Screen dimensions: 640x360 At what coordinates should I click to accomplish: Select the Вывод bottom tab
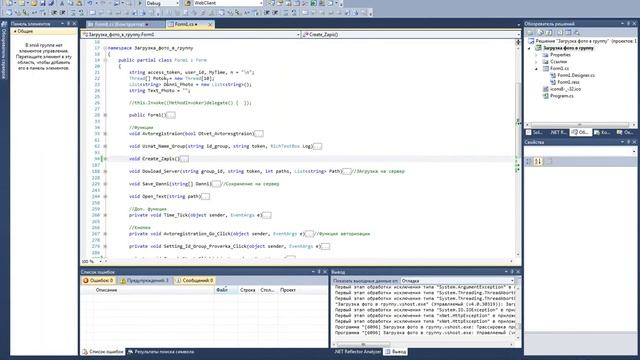(x=396, y=352)
